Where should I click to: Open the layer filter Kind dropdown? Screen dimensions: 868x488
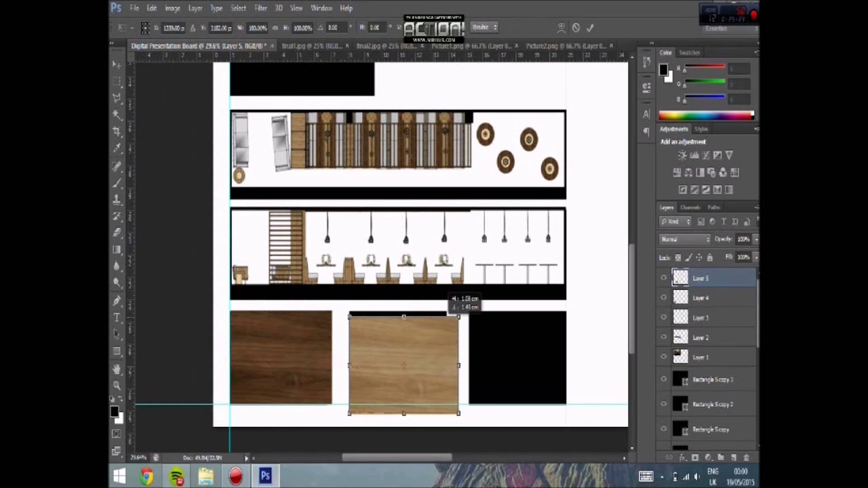(675, 222)
